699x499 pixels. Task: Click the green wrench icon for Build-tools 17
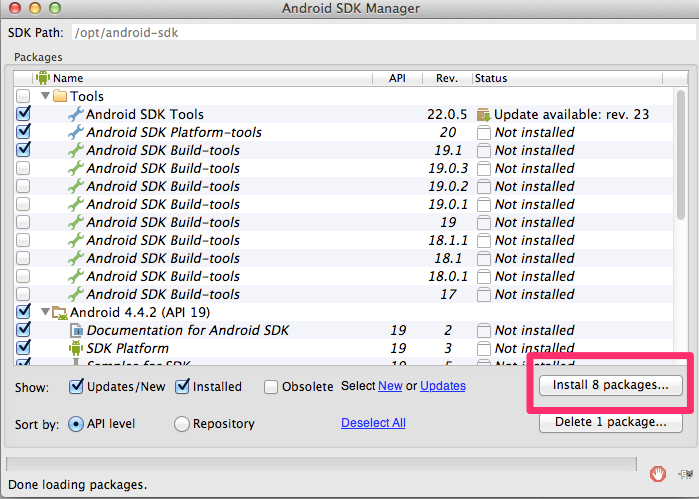[x=76, y=294]
